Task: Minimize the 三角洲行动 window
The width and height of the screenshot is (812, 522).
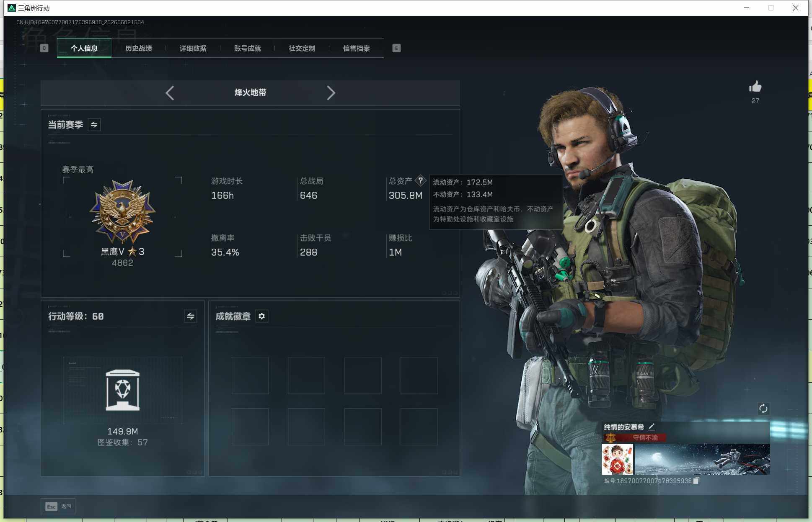Action: click(x=747, y=8)
